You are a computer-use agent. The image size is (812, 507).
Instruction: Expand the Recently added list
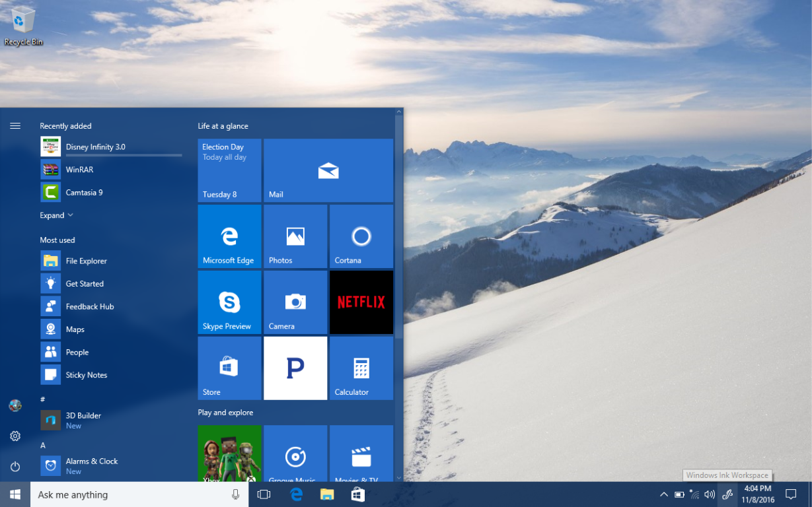tap(52, 215)
